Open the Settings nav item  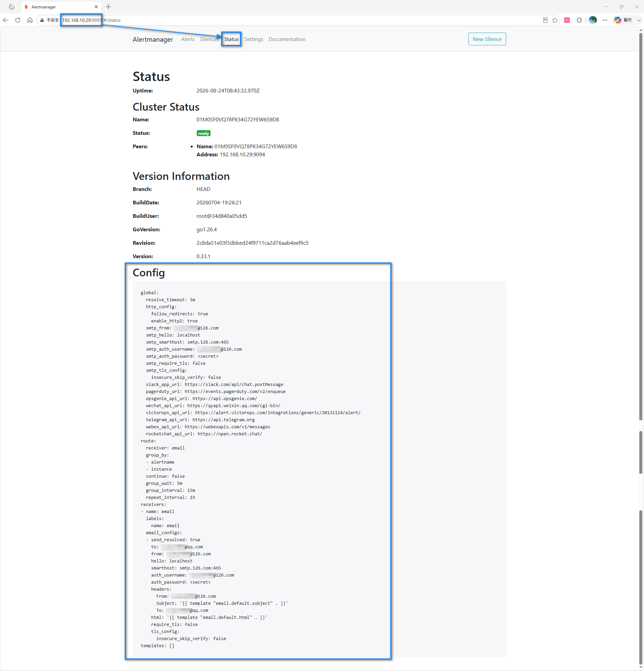pos(254,39)
